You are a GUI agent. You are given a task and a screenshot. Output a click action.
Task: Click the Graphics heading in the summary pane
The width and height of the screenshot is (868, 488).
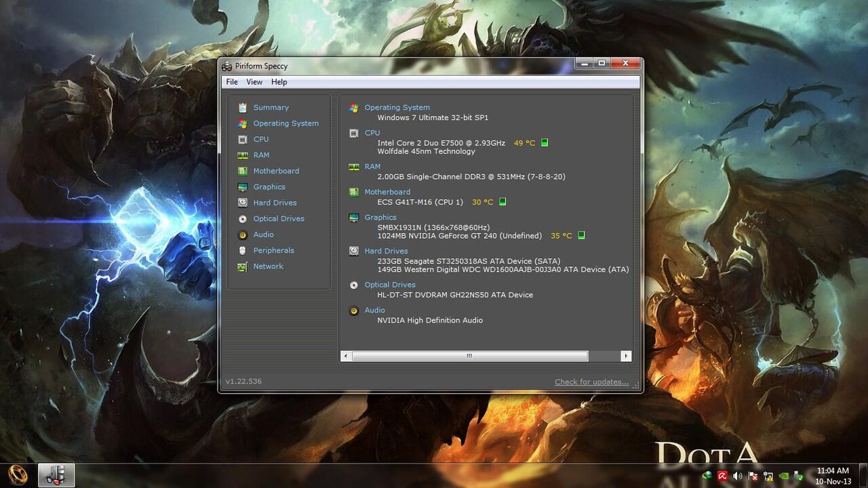click(380, 218)
